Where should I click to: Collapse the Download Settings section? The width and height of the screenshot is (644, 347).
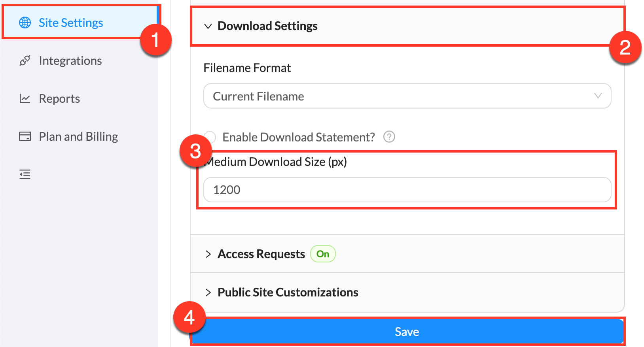pyautogui.click(x=208, y=26)
